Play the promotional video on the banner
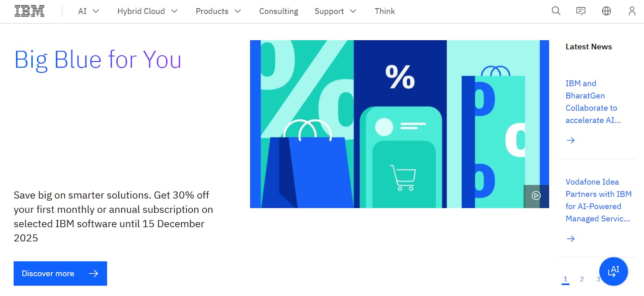 point(536,196)
